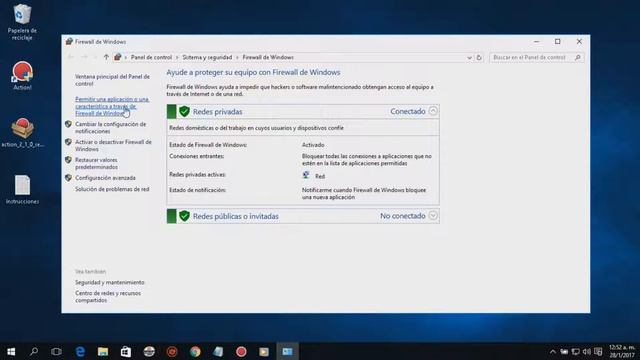Click the Activado firewall state value

tap(313, 145)
